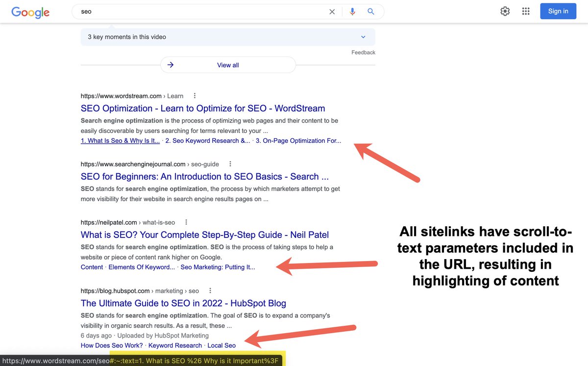The height and width of the screenshot is (366, 588).
Task: Open sitelink 3. On-Page Optimization For
Action: click(x=298, y=141)
